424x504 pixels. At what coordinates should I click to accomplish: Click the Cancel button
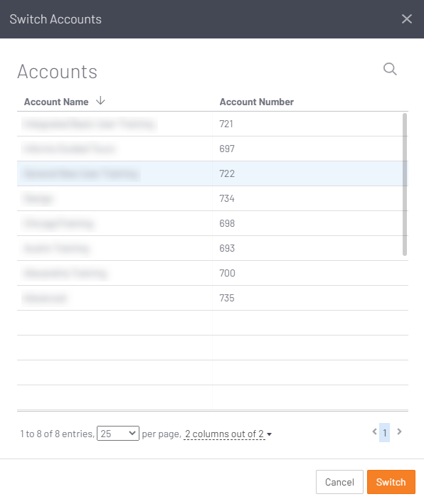(x=339, y=482)
